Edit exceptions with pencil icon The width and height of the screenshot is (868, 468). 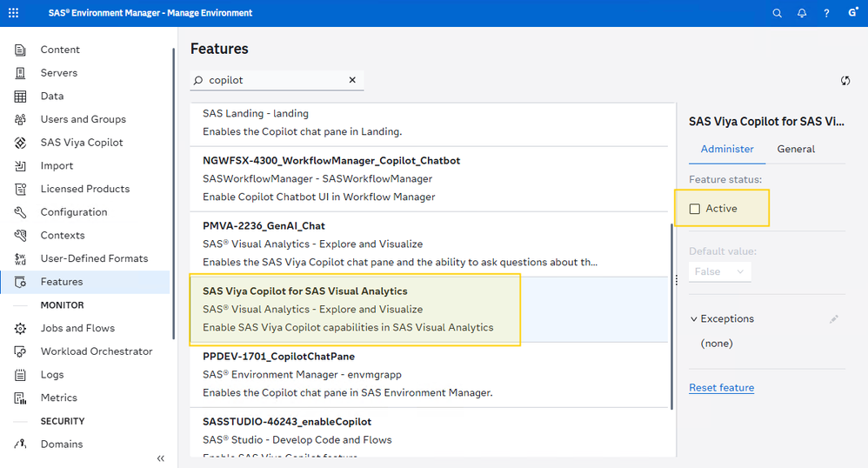834,319
